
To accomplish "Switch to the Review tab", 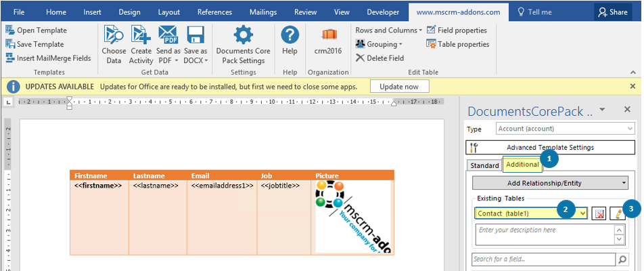I will coord(305,12).
